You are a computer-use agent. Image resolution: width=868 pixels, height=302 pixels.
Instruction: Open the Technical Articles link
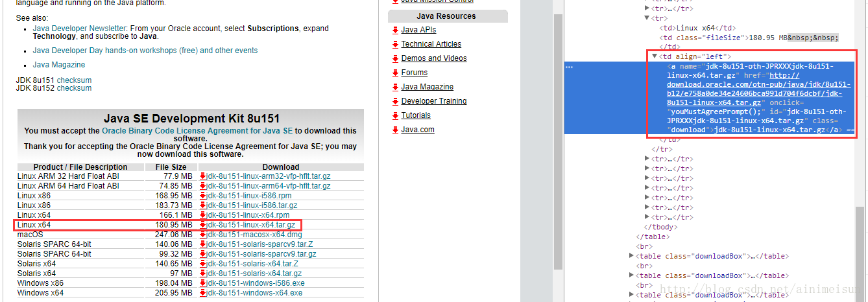click(431, 44)
